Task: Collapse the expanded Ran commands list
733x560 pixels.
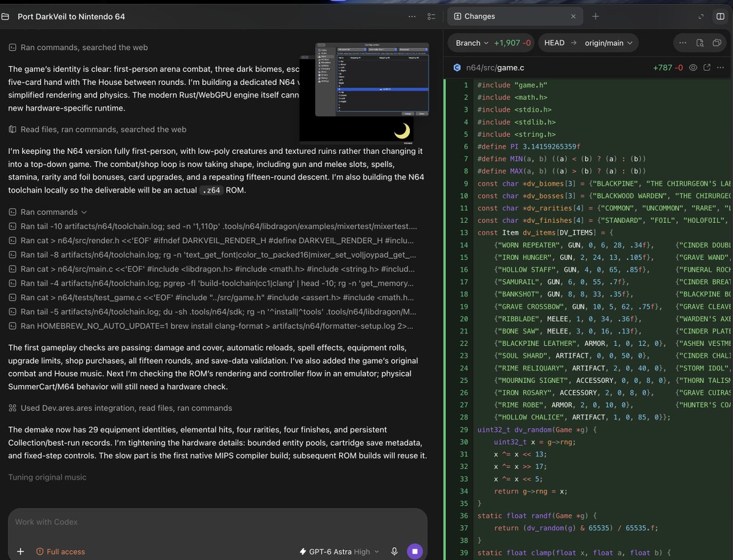Action: click(48, 212)
